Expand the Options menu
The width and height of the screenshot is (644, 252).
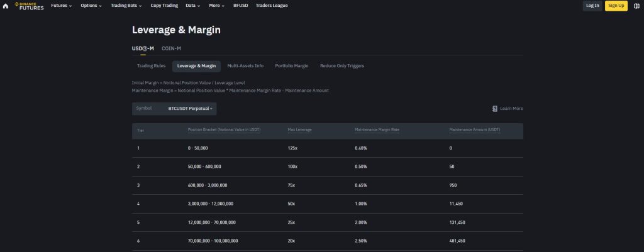[91, 6]
